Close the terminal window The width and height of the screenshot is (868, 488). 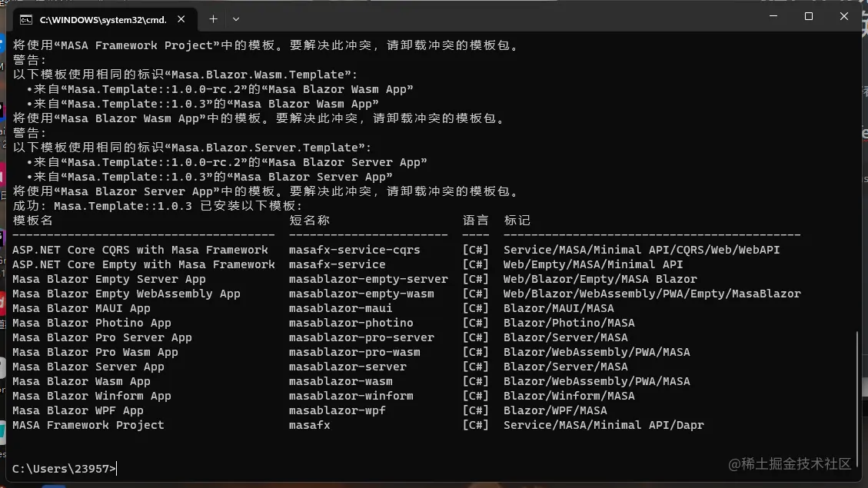point(843,16)
